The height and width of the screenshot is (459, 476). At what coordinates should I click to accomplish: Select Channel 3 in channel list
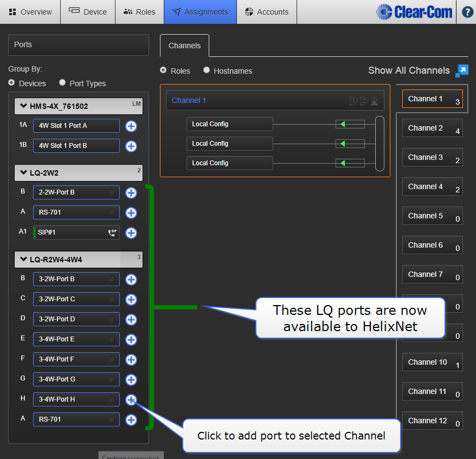[433, 157]
